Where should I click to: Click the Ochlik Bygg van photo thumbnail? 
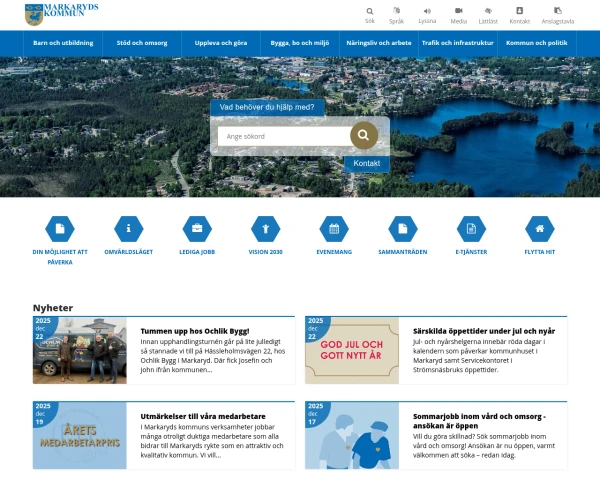[80, 350]
